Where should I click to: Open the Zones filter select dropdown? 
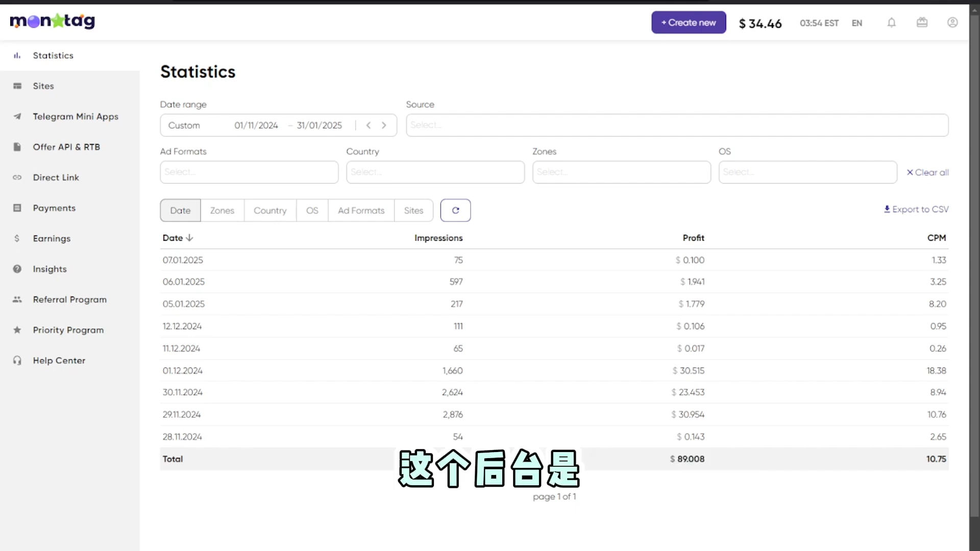click(622, 172)
